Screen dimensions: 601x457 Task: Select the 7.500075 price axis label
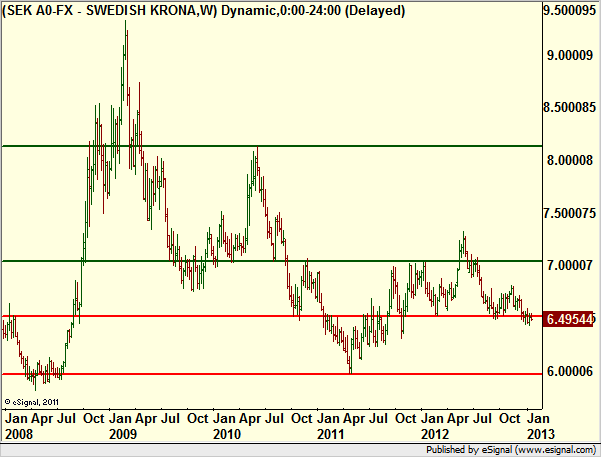[x=570, y=213]
